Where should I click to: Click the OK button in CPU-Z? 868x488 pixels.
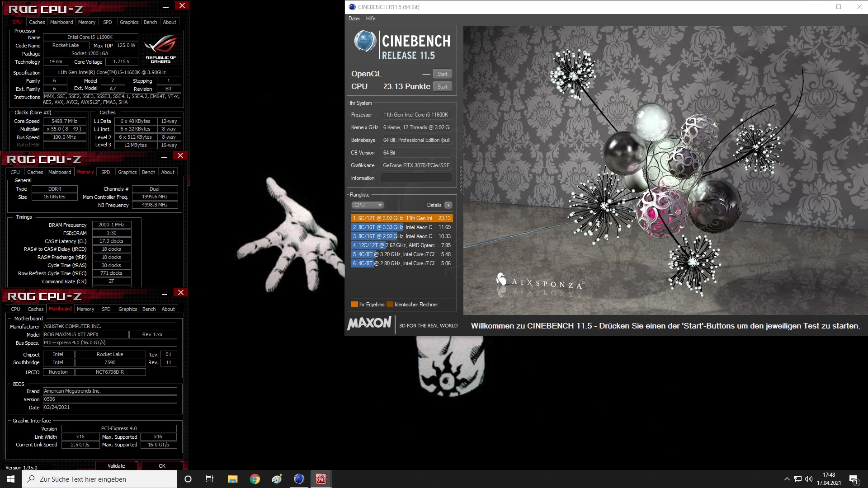coord(162,466)
